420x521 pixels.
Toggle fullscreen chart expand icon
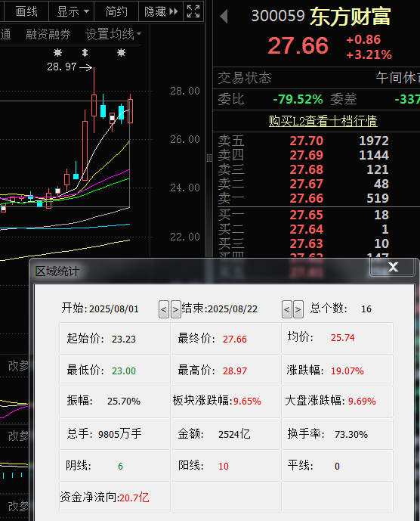tap(193, 11)
